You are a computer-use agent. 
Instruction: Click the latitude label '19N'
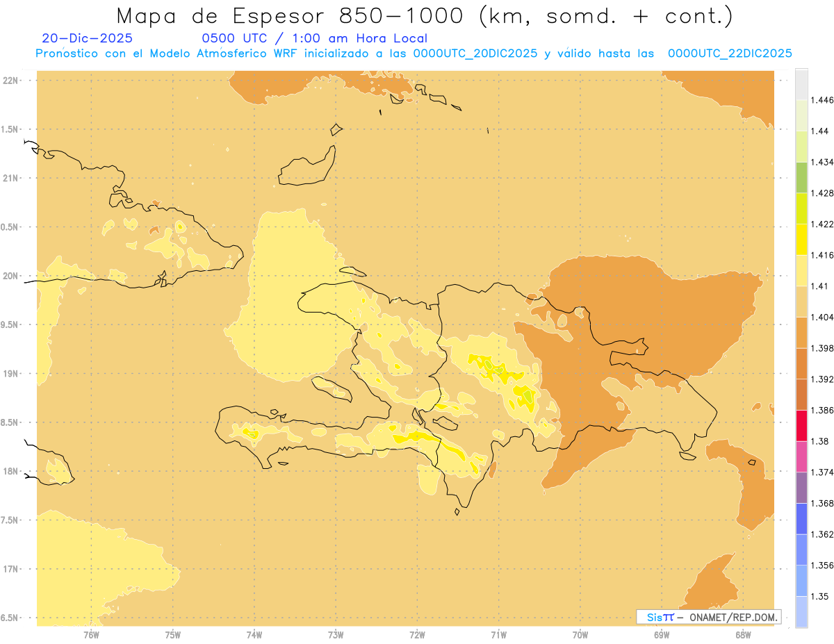11,373
